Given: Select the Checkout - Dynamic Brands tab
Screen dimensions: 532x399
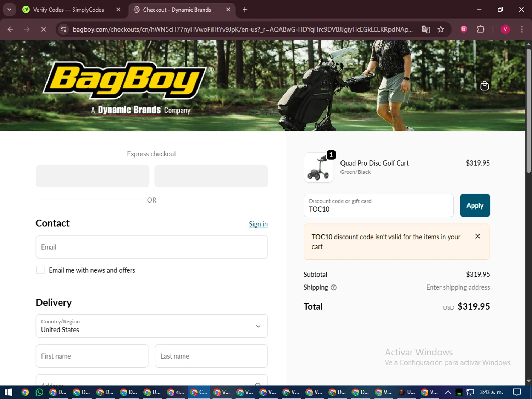Looking at the screenshot, I should (x=177, y=10).
